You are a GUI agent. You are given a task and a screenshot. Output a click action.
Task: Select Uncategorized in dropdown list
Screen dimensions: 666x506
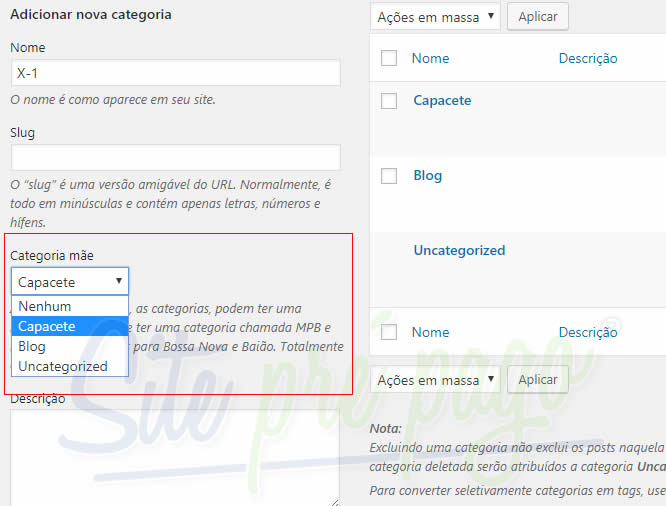click(62, 366)
